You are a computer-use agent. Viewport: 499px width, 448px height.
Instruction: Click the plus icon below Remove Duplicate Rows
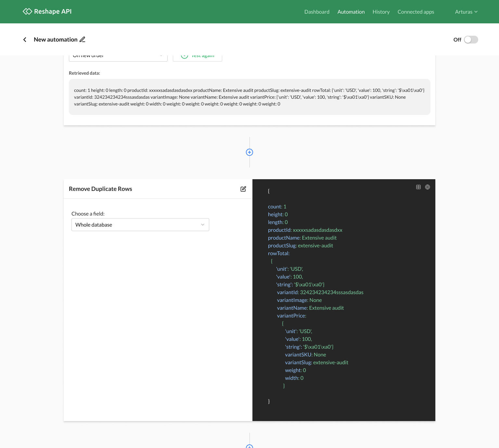249,446
